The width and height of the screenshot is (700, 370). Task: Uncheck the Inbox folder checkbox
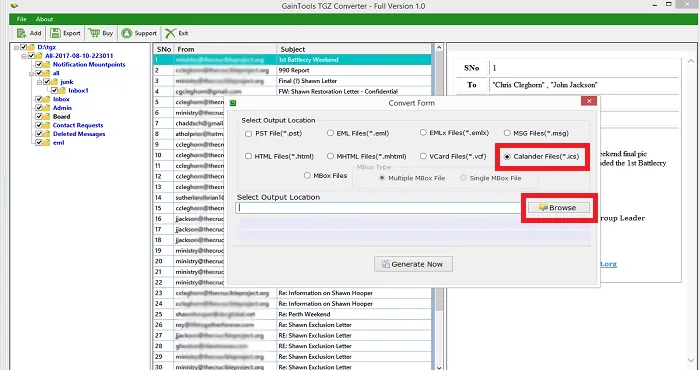(x=39, y=100)
